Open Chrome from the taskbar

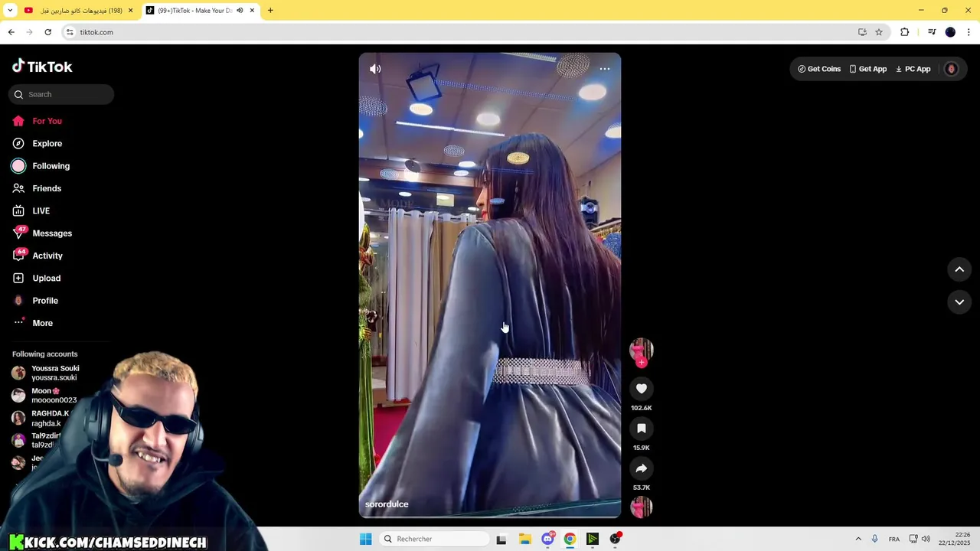[x=570, y=539]
